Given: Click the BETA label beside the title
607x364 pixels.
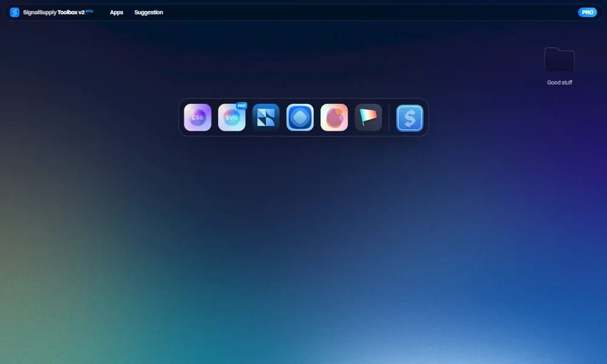Looking at the screenshot, I should pyautogui.click(x=89, y=11).
